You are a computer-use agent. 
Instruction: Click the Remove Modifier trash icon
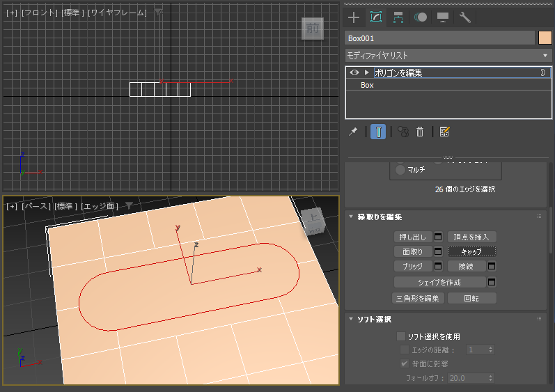[420, 132]
